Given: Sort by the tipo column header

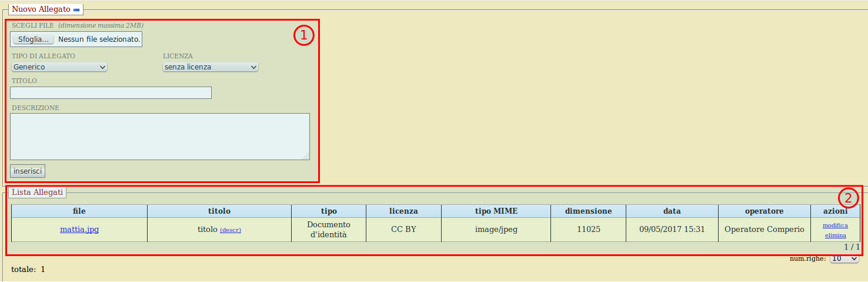Looking at the screenshot, I should pos(329,211).
